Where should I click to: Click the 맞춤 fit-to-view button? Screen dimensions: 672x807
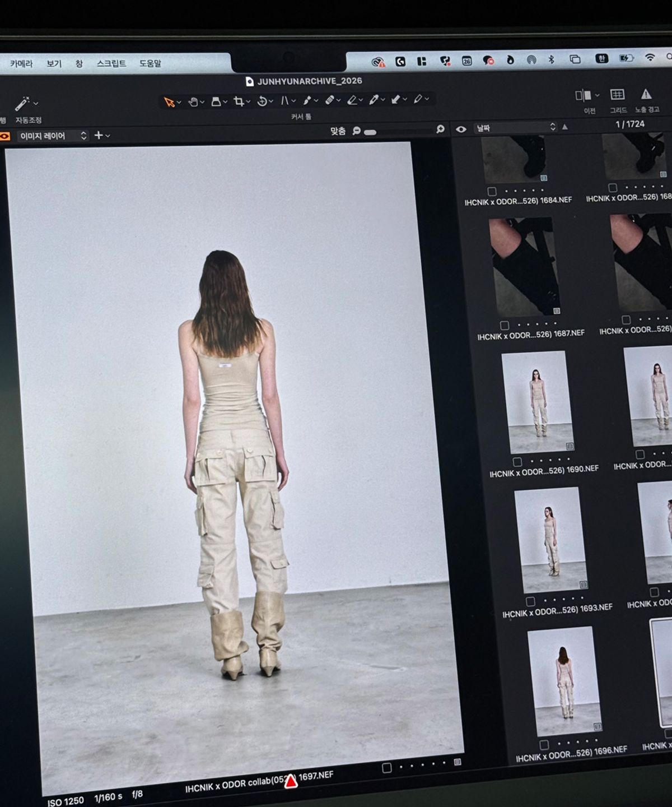click(x=338, y=131)
